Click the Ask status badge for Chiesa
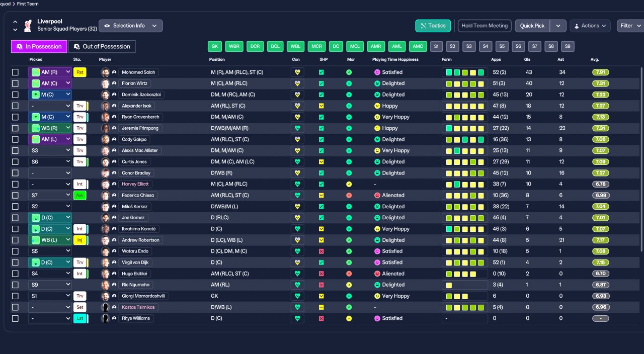 click(x=80, y=195)
